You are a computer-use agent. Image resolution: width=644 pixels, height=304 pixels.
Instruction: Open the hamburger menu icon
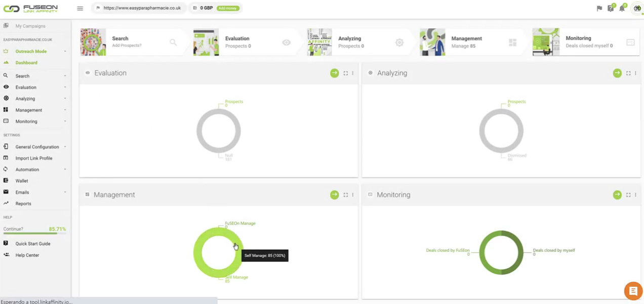coord(80,8)
